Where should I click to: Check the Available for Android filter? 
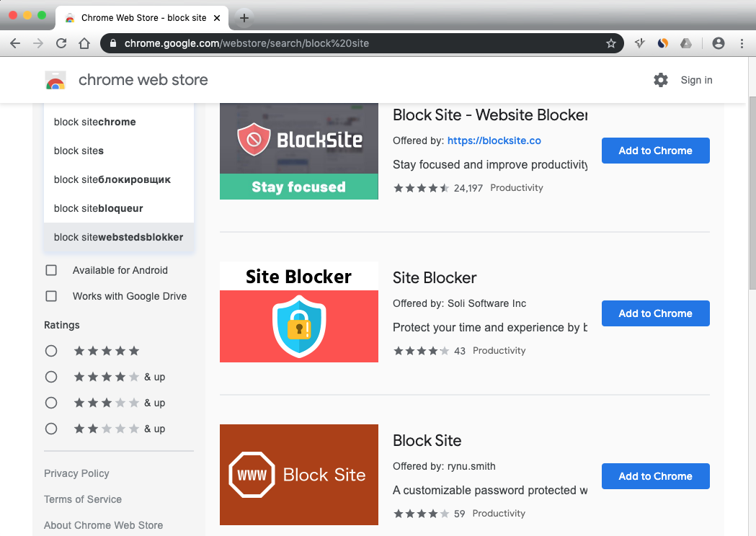[51, 270]
